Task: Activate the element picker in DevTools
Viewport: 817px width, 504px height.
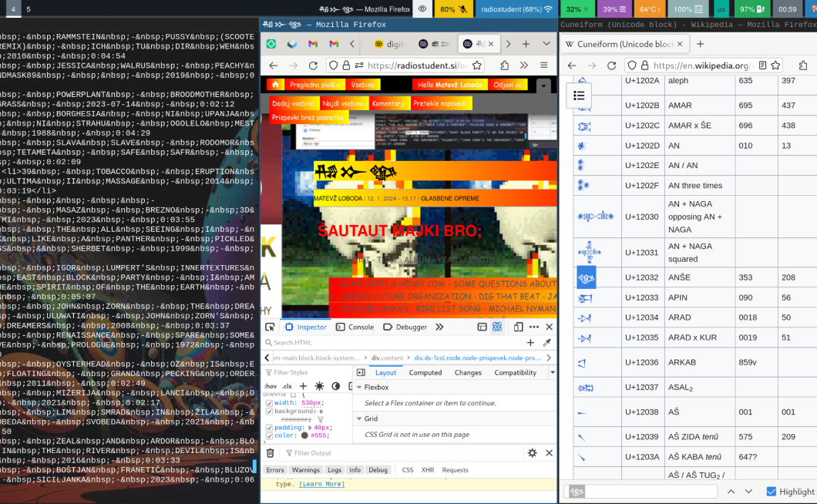Action: point(271,327)
